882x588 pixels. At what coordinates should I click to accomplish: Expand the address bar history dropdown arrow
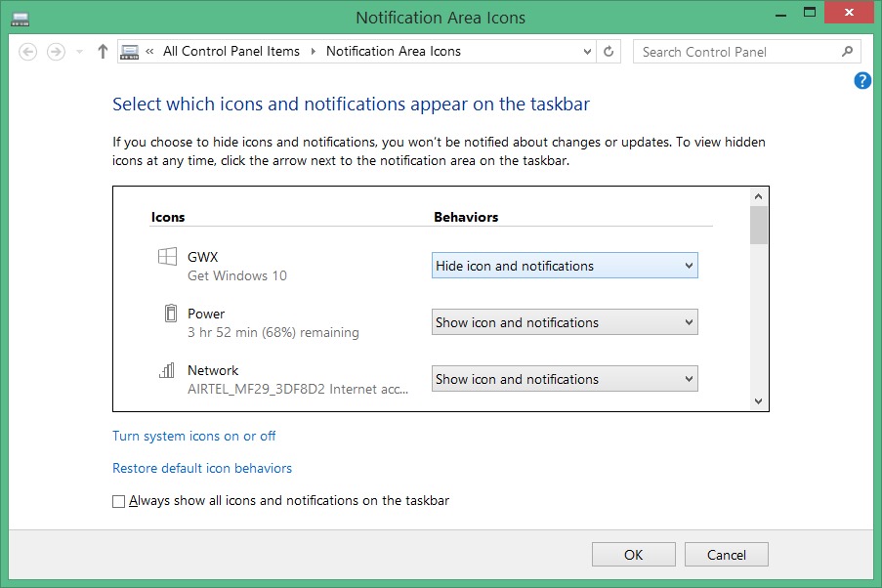[x=587, y=52]
